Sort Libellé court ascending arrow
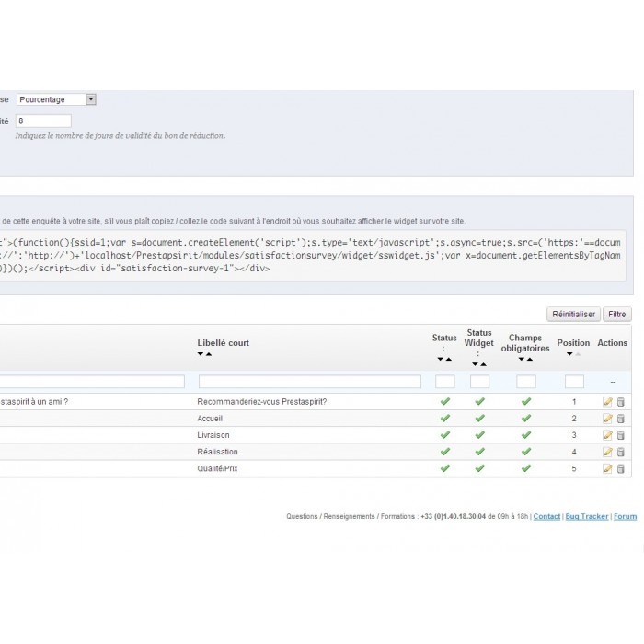644x644 pixels. 209,354
